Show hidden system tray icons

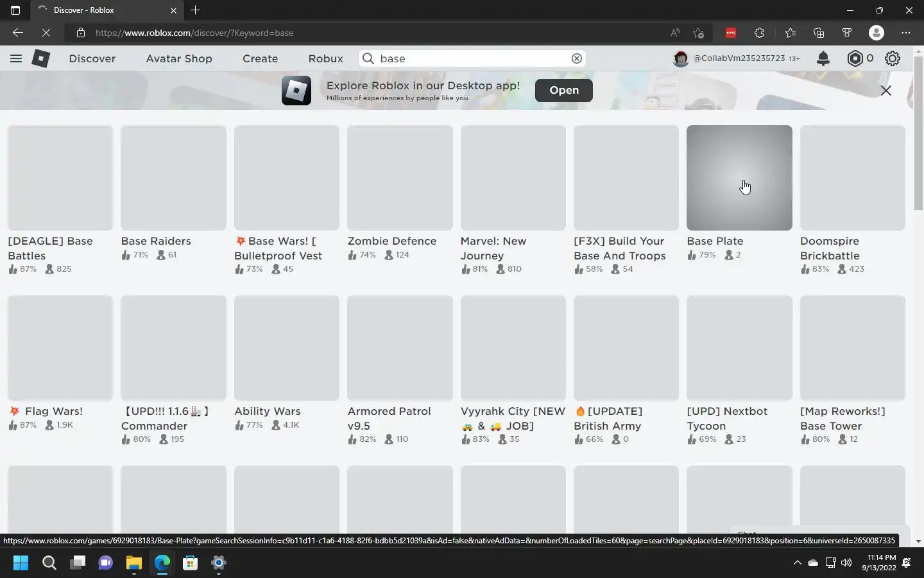[798, 563]
